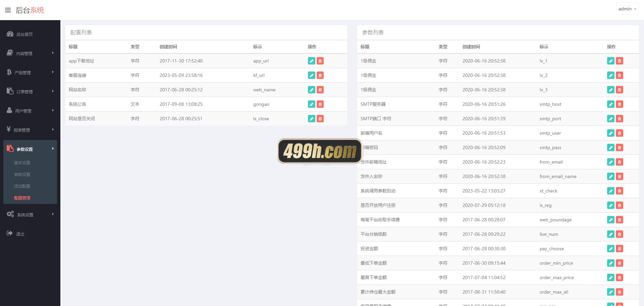This screenshot has width=644, height=306.
Task: Collapse the 参数设置 menu
Action: click(x=30, y=149)
